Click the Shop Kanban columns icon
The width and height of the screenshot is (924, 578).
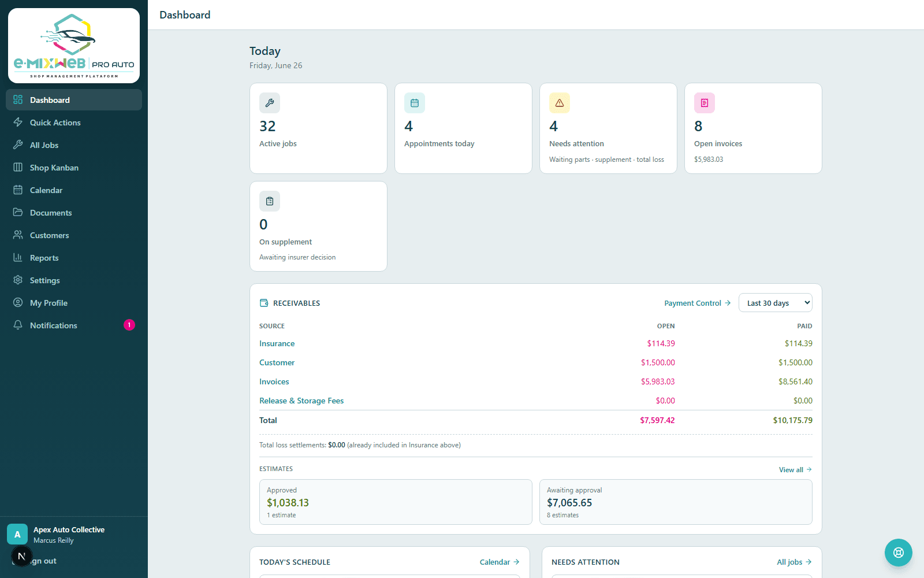click(18, 167)
